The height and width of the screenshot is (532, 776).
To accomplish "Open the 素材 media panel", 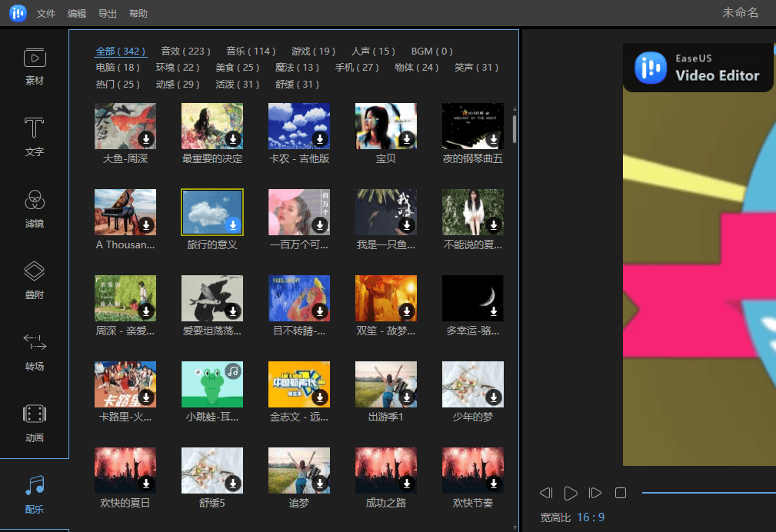I will click(35, 65).
